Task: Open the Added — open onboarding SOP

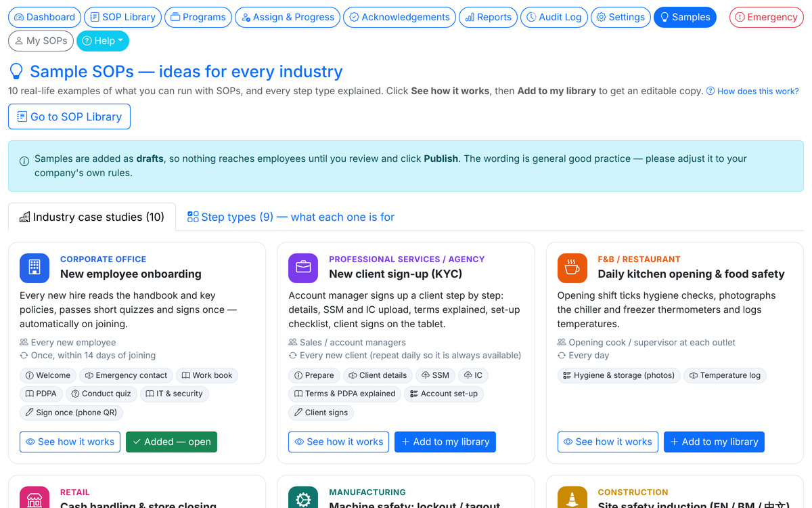Action: (171, 442)
